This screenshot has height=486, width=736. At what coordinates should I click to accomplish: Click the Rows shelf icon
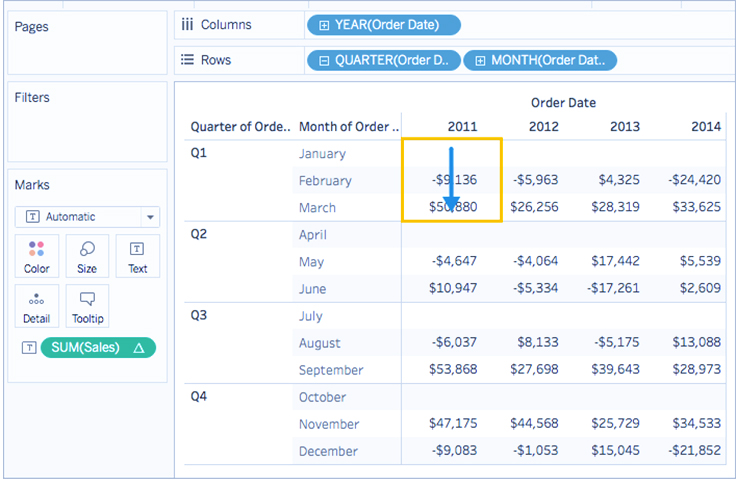coord(187,60)
